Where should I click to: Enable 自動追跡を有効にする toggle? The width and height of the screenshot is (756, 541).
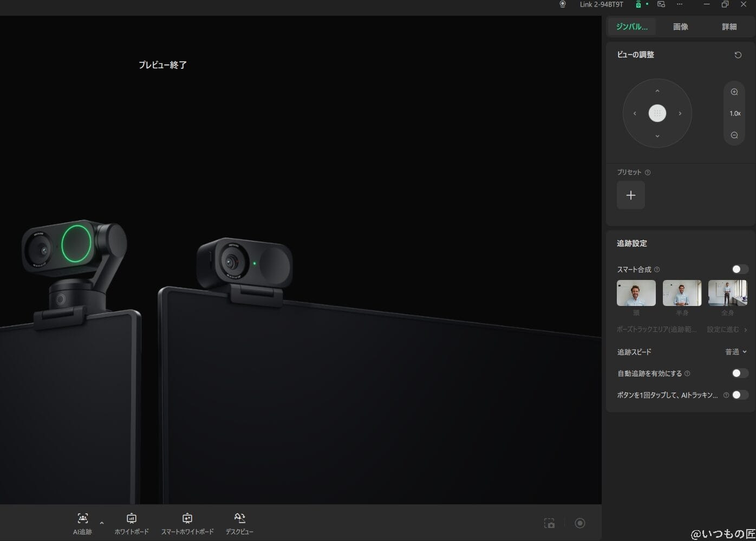pyautogui.click(x=740, y=373)
